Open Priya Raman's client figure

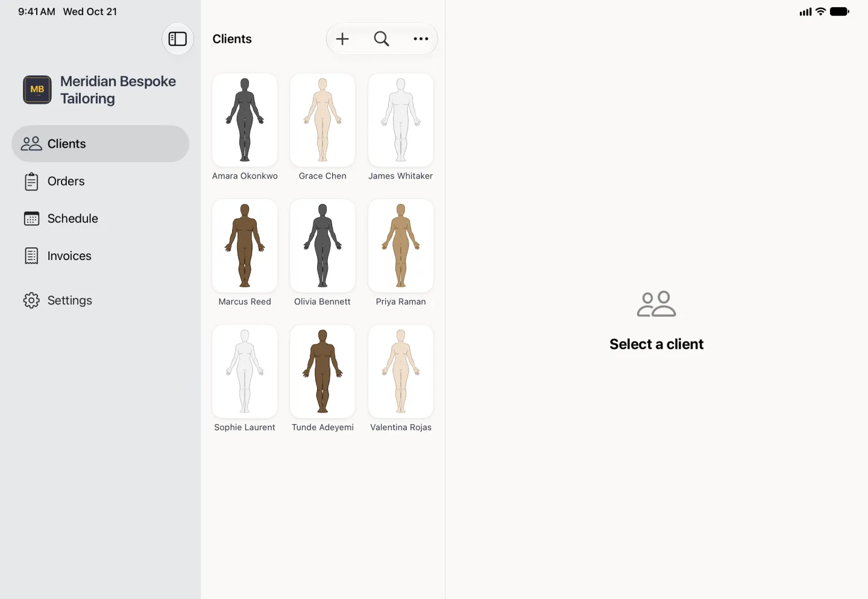click(x=401, y=246)
